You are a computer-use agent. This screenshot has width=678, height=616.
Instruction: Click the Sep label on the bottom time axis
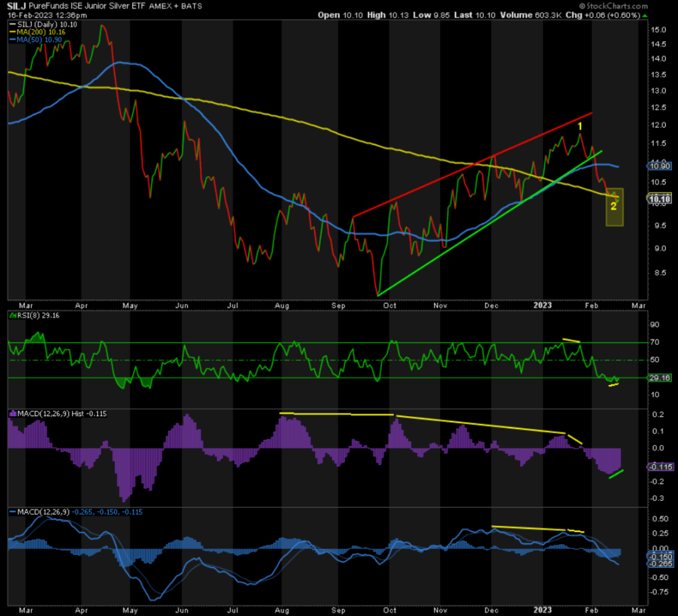click(x=338, y=611)
